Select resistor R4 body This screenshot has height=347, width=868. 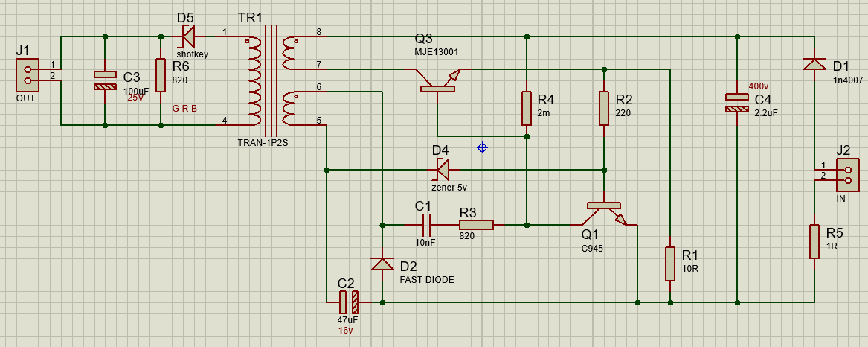pos(527,109)
